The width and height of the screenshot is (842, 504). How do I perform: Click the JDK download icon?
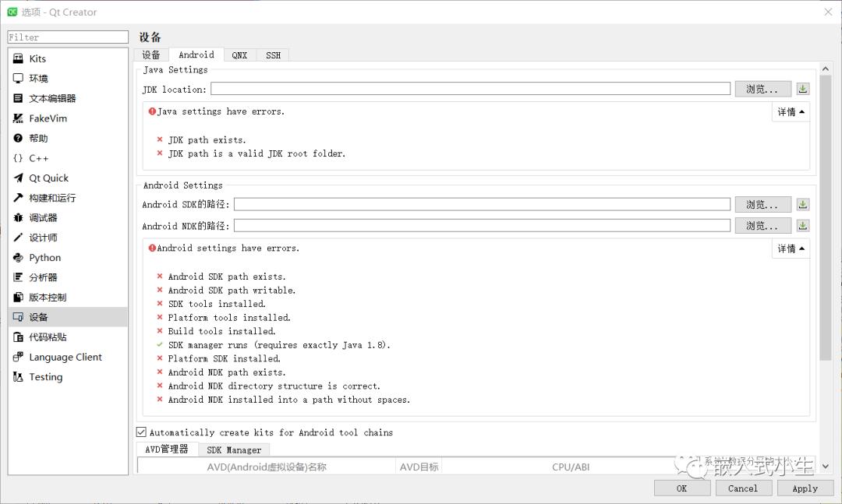[803, 89]
